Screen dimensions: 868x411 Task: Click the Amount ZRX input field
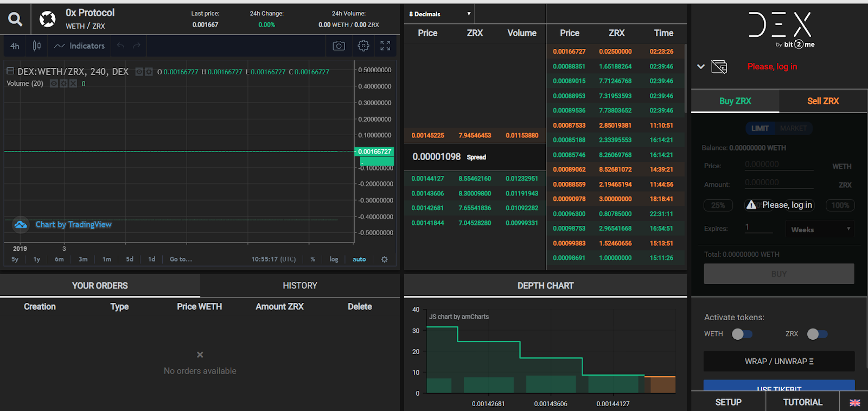pyautogui.click(x=778, y=183)
